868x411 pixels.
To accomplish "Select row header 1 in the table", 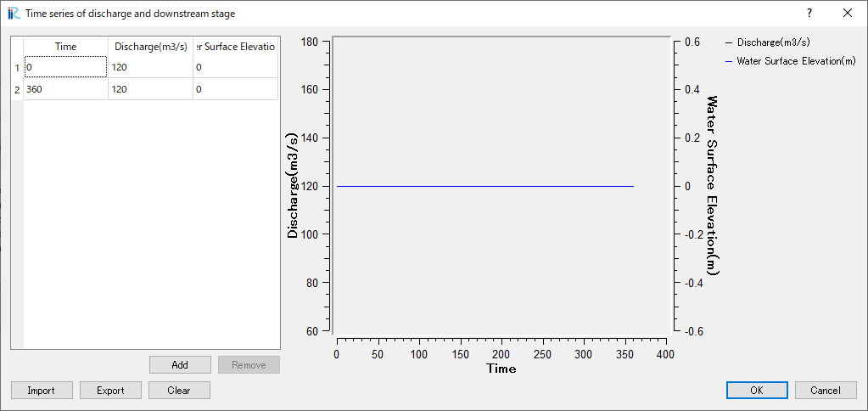I will pyautogui.click(x=17, y=67).
